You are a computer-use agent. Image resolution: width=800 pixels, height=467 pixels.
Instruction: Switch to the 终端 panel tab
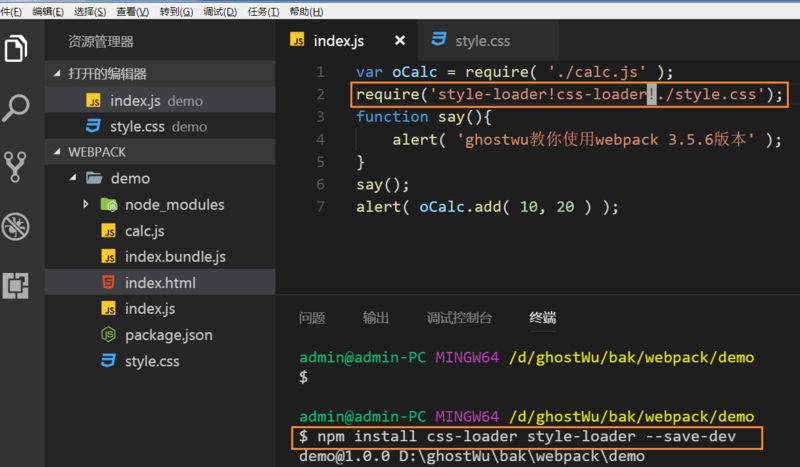pos(543,318)
